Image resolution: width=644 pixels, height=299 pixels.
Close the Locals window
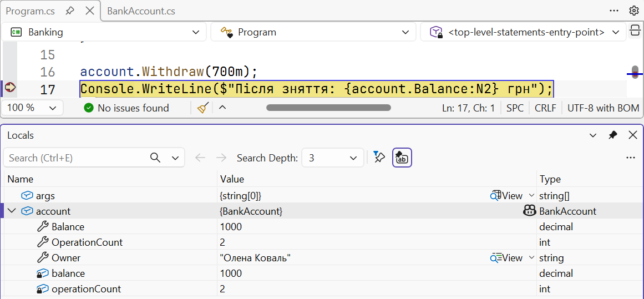[x=633, y=135]
